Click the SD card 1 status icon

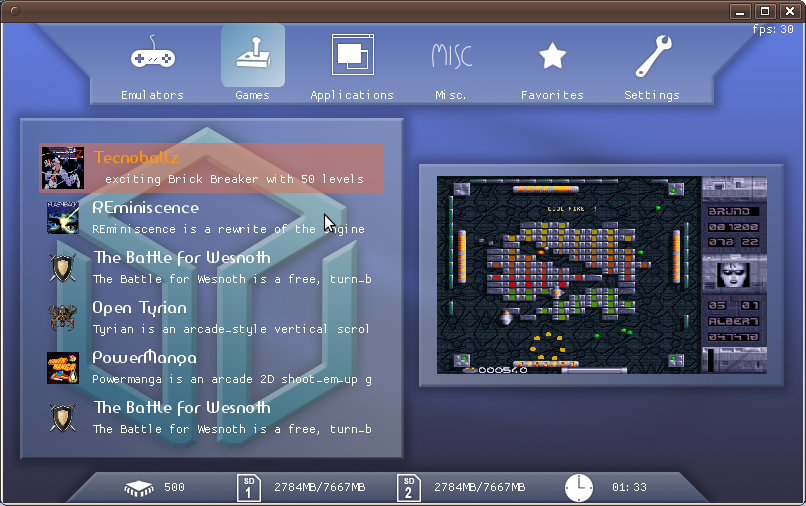[249, 487]
